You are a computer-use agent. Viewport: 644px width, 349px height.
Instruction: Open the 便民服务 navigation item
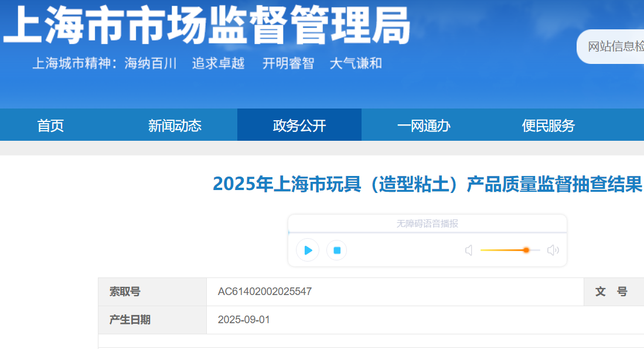548,125
